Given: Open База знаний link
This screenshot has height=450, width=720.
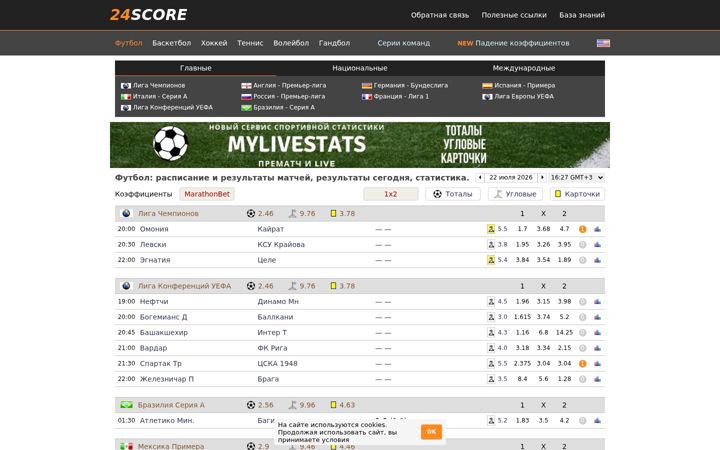Looking at the screenshot, I should (x=582, y=15).
